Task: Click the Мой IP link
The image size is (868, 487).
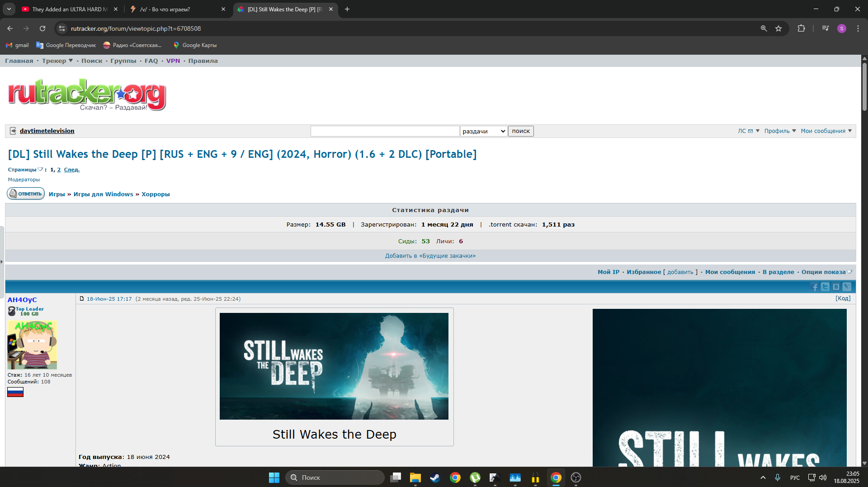Action: pos(609,272)
